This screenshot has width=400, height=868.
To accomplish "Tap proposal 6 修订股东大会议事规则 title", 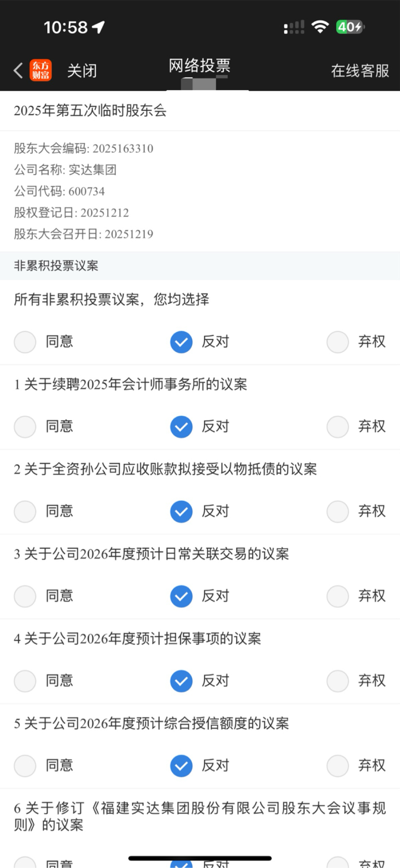I will pos(200,816).
